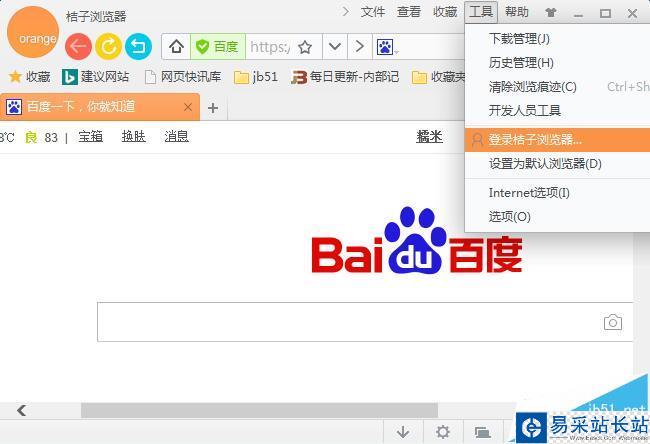Open the jb51 bookmark folder
650x444 pixels.
[256, 77]
